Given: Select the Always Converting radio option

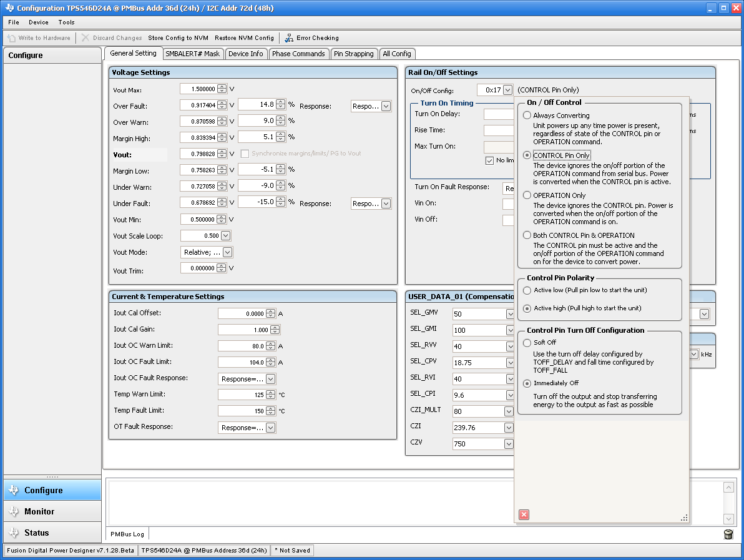Looking at the screenshot, I should tap(526, 115).
